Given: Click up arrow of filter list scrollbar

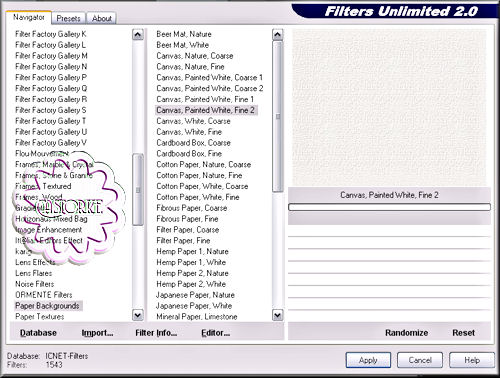Looking at the screenshot, I should [x=278, y=35].
